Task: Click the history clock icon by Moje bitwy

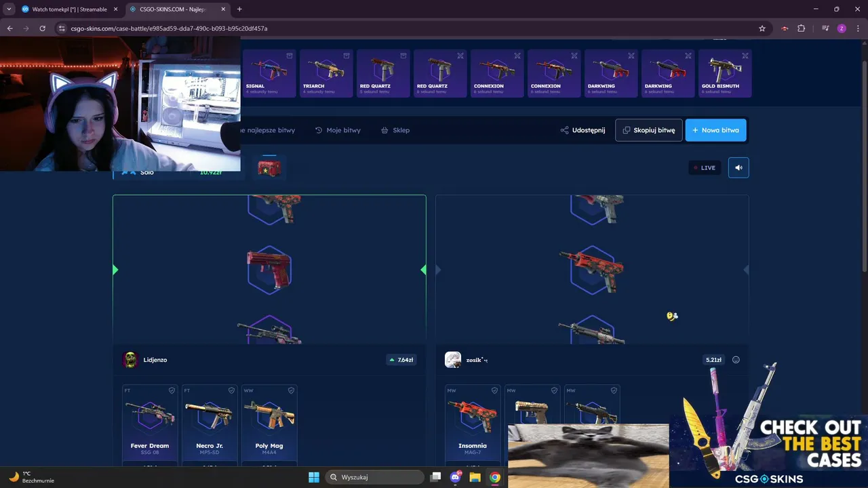Action: [x=319, y=130]
